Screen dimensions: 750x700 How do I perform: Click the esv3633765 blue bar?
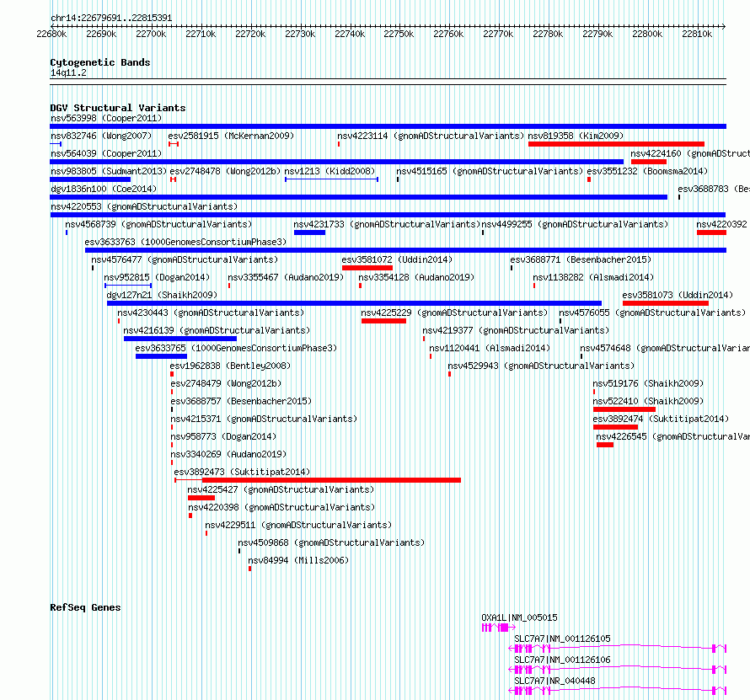[x=161, y=356]
